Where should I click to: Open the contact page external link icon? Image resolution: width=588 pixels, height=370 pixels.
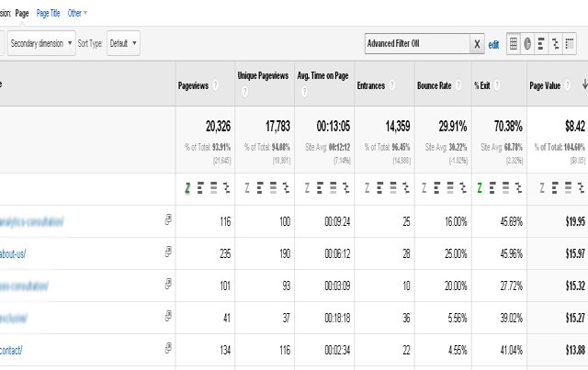[x=167, y=347]
